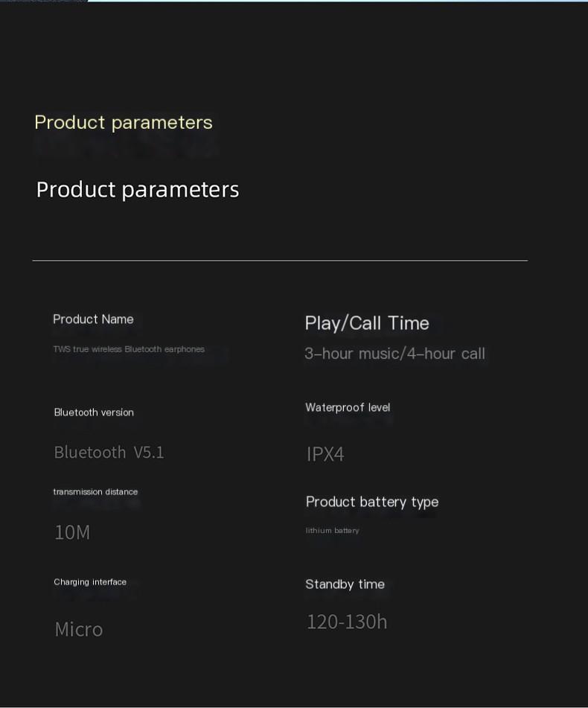
Task: Select the "Charging interface" label
Action: pos(90,582)
